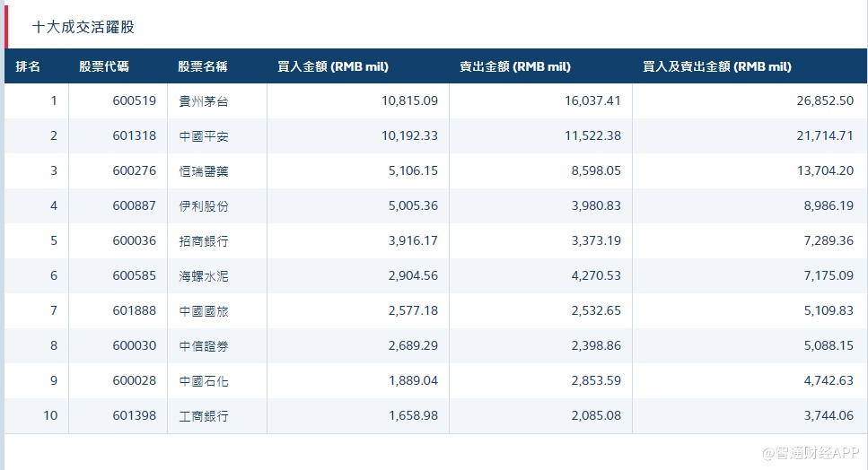Image resolution: width=868 pixels, height=470 pixels.
Task: Select sell amount 2,532.65
Action: coord(596,310)
